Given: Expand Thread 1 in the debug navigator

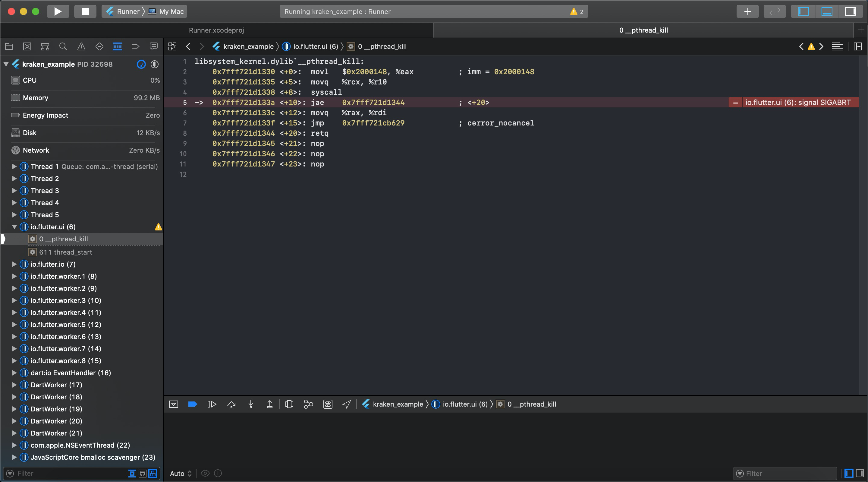Looking at the screenshot, I should coord(14,166).
